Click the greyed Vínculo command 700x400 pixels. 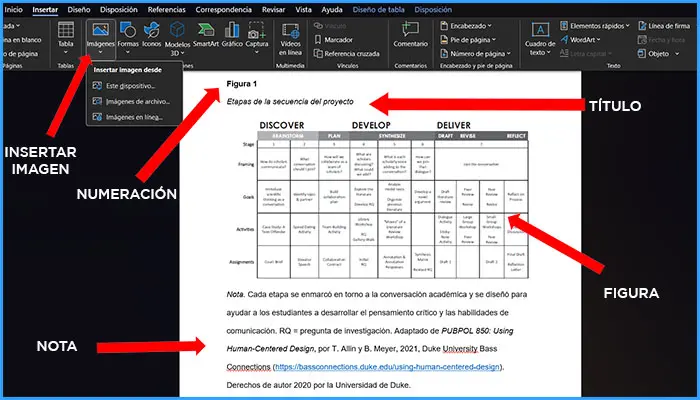[330, 26]
